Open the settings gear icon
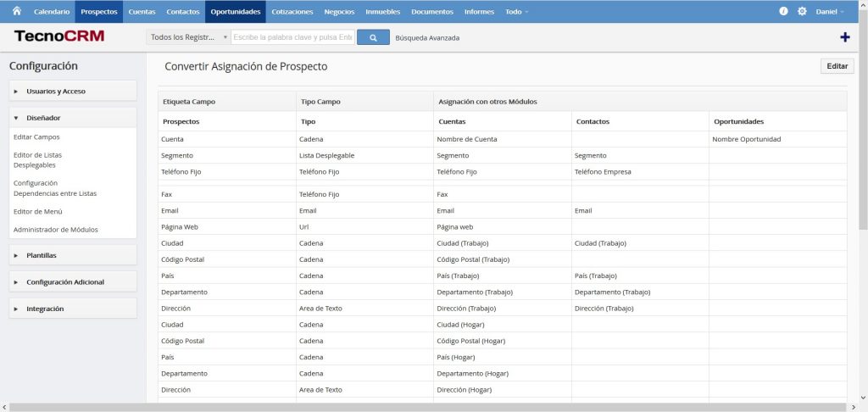The image size is (868, 412). (x=802, y=12)
